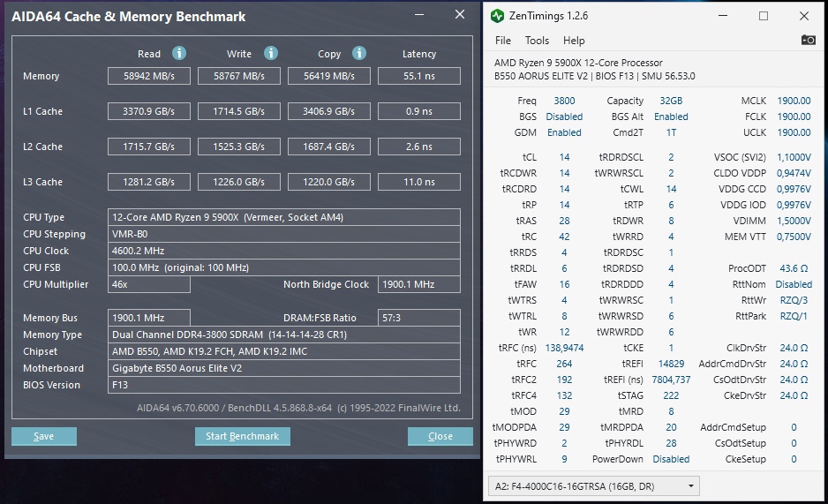Start Benchmark in AIDA64
Screen dimensions: 828x504
(243, 436)
